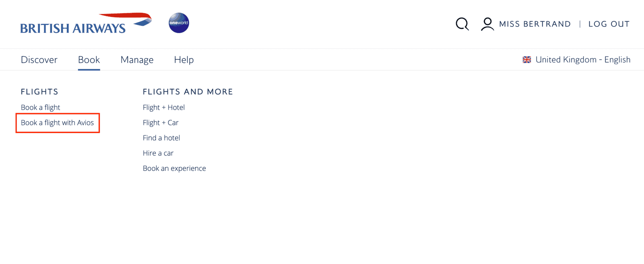Open the site search magnifier icon
Screen dimensions: 644x264
[462, 24]
